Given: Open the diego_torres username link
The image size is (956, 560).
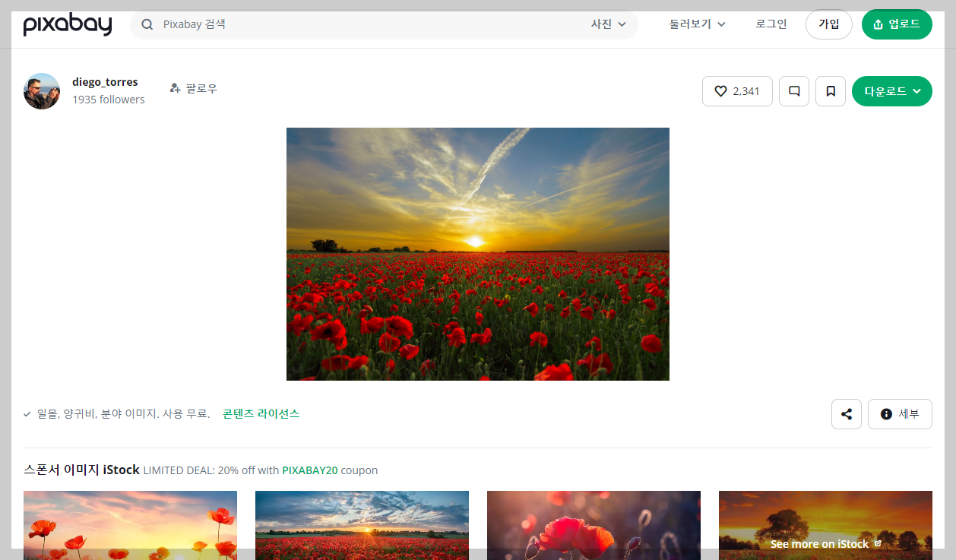Looking at the screenshot, I should 105,82.
